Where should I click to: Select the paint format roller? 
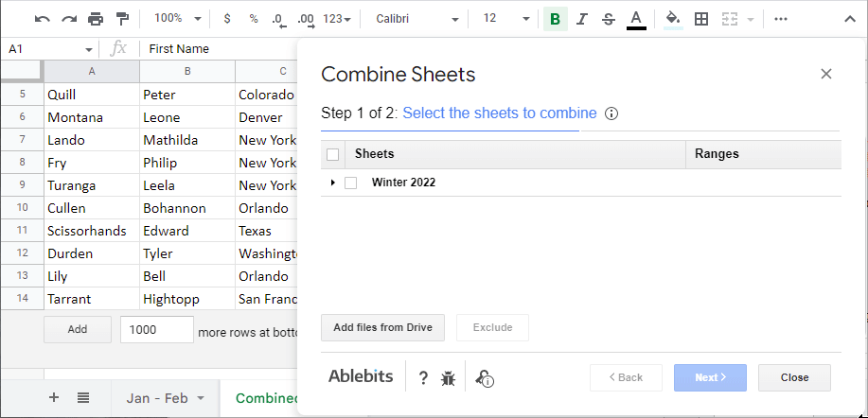[x=122, y=19]
